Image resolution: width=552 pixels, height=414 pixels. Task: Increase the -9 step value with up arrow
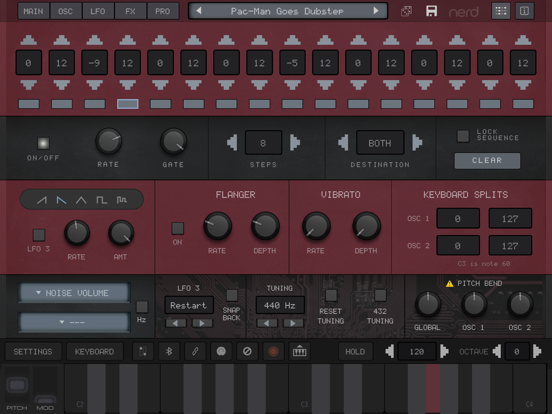[94, 40]
